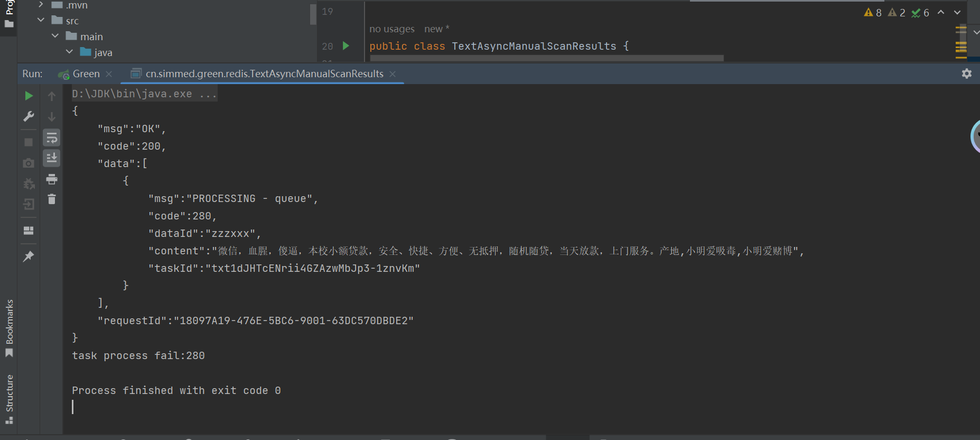Screen dimensions: 980x440
Task: Jump to next highlighted error arrow
Action: [x=957, y=12]
